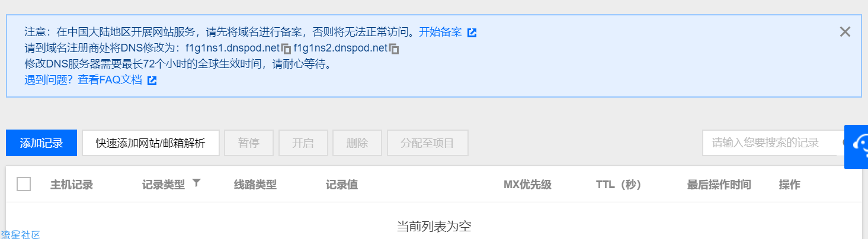Open the blue customer support widget
This screenshot has width=868, height=239.
pyautogui.click(x=857, y=146)
